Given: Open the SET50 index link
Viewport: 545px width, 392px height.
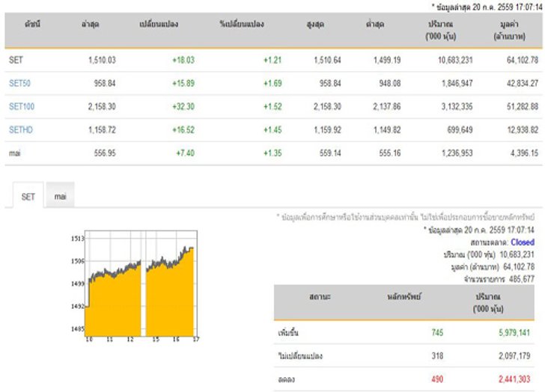Looking at the screenshot, I should coord(19,83).
